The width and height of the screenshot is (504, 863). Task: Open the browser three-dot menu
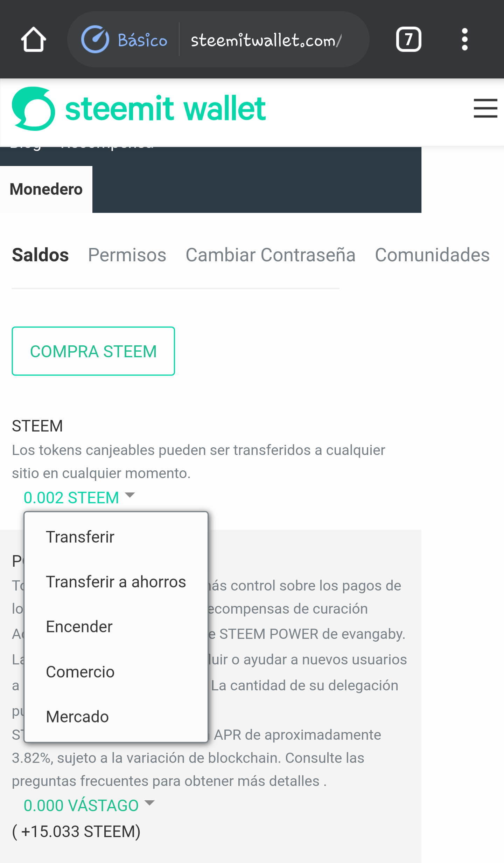(x=464, y=39)
